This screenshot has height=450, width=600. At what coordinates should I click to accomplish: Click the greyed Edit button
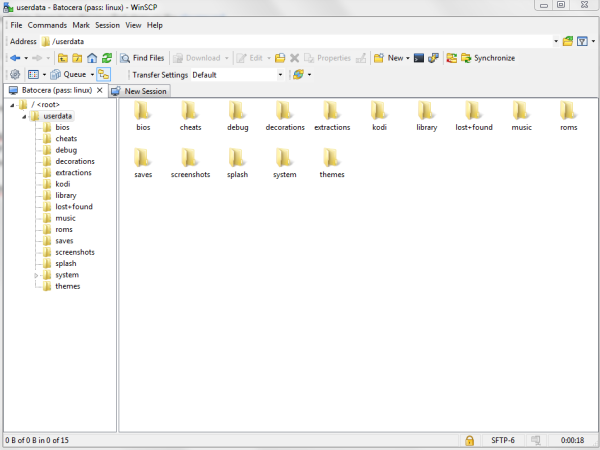[249, 58]
